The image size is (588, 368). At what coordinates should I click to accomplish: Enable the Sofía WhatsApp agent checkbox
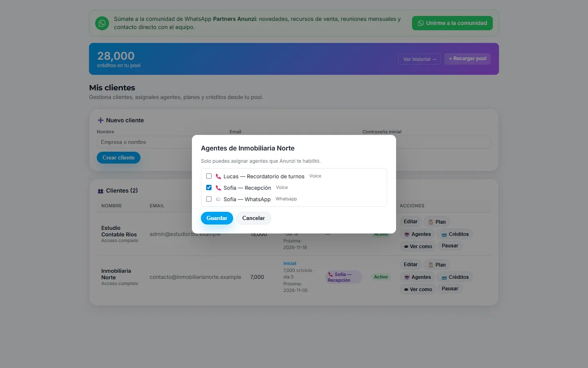coord(209,199)
